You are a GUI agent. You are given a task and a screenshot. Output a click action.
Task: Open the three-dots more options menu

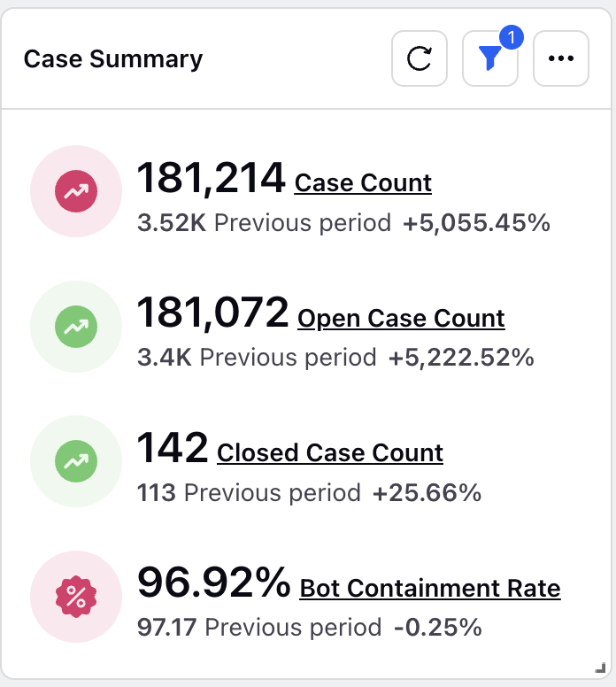[561, 58]
